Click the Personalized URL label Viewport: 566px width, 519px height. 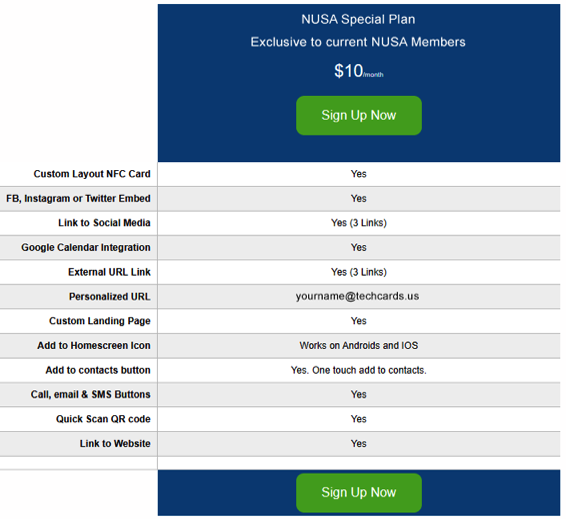tap(110, 297)
